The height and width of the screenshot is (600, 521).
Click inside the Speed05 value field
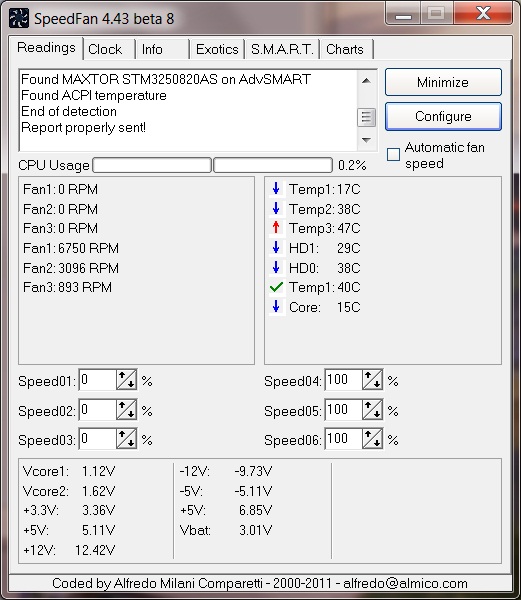tap(344, 409)
